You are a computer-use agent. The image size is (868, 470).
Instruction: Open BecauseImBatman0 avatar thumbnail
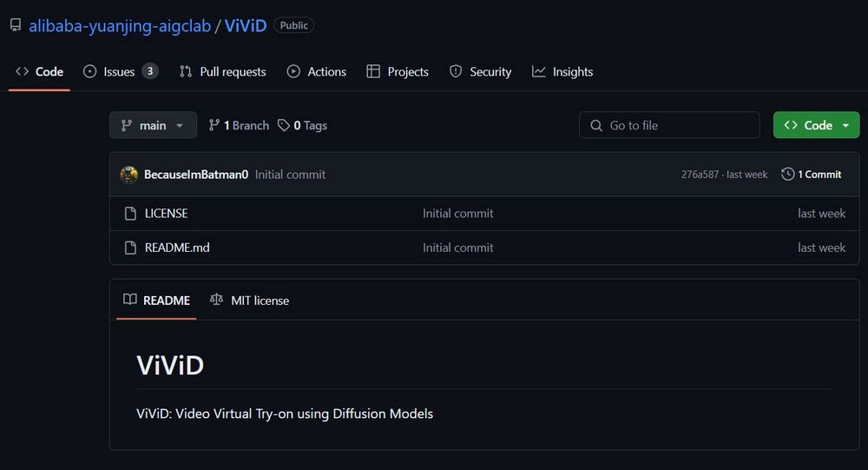click(129, 175)
